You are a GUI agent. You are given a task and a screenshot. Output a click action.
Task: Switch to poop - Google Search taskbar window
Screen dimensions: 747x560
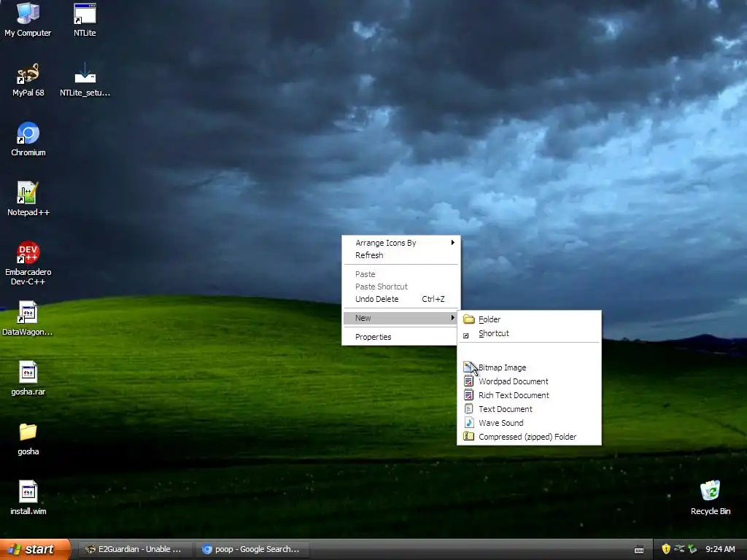252,549
